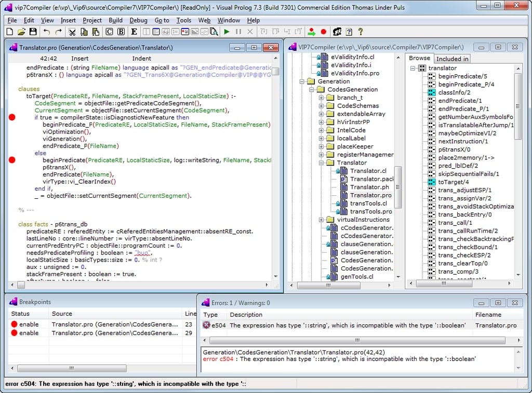This screenshot has height=393, width=532.
Task: Run the program with the green play icon
Action: (226, 31)
